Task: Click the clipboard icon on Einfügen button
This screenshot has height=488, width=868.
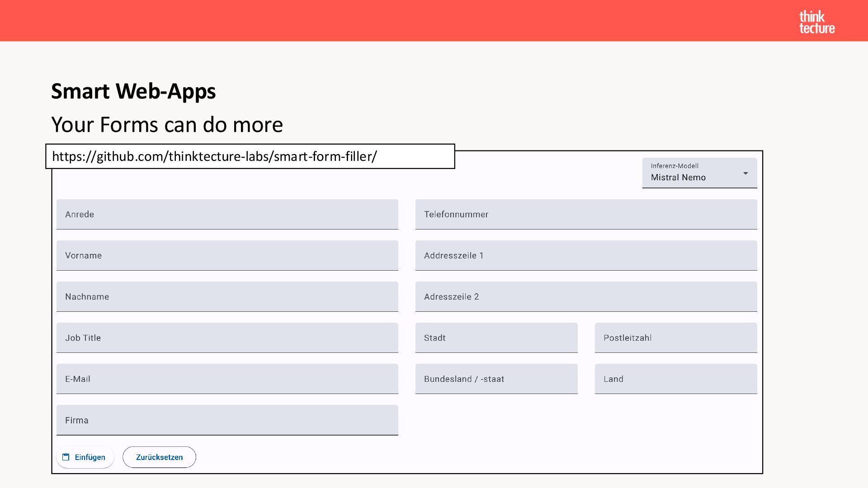Action: pyautogui.click(x=66, y=457)
